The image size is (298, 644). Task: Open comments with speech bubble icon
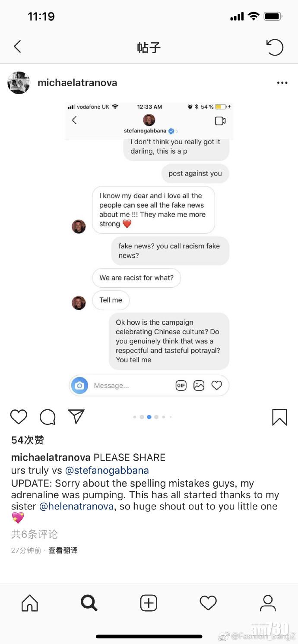(x=48, y=417)
